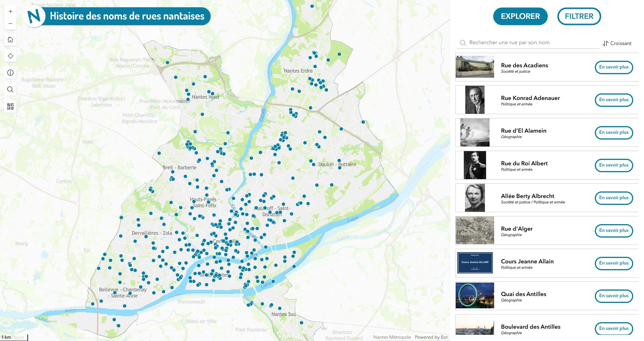Image resolution: width=644 pixels, height=341 pixels.
Task: Click the Cours Jeanne Allain street name
Action: 527,261
